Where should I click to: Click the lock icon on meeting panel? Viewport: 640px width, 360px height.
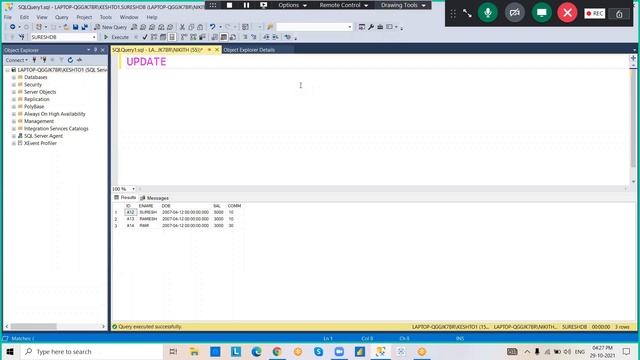coord(619,13)
